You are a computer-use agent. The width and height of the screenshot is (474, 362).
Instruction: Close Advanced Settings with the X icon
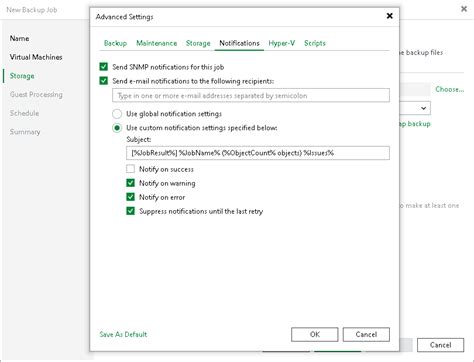click(389, 16)
